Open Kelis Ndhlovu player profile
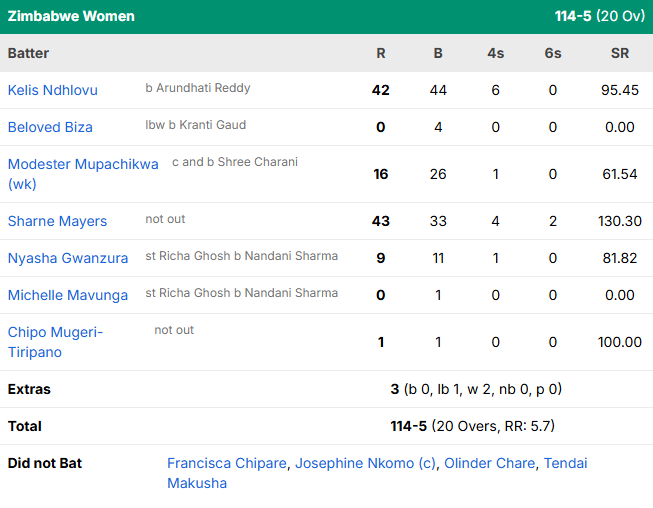 [x=52, y=90]
